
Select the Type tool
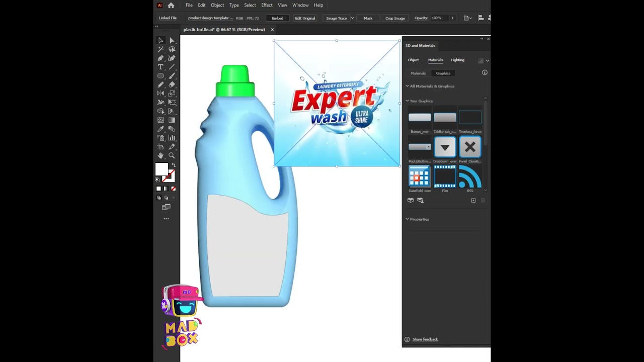point(160,67)
